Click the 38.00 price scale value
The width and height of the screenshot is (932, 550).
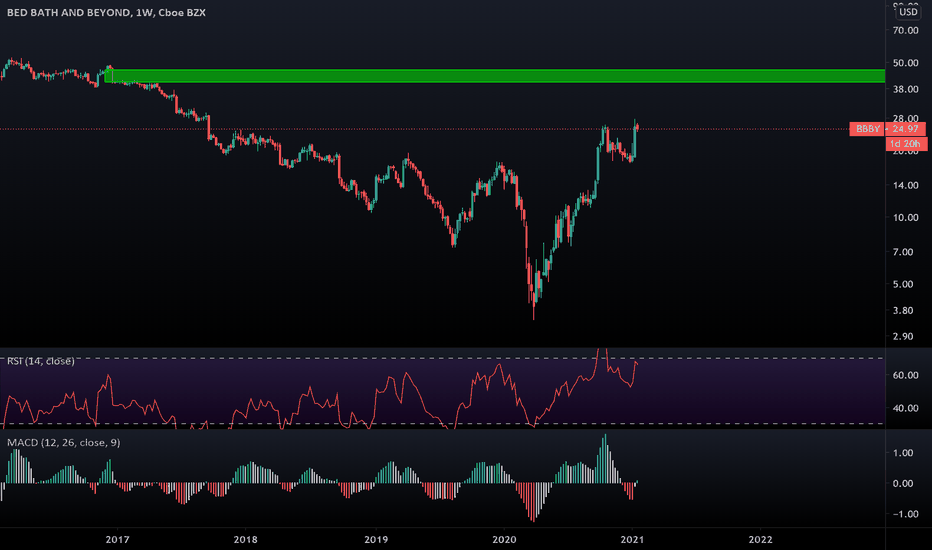(905, 89)
